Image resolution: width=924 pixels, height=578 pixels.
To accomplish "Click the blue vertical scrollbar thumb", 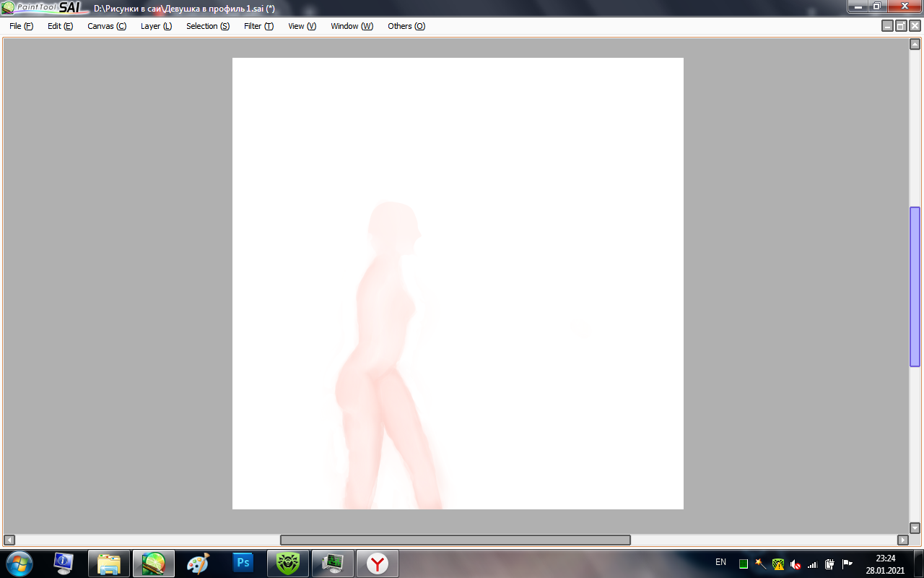I will (x=915, y=286).
